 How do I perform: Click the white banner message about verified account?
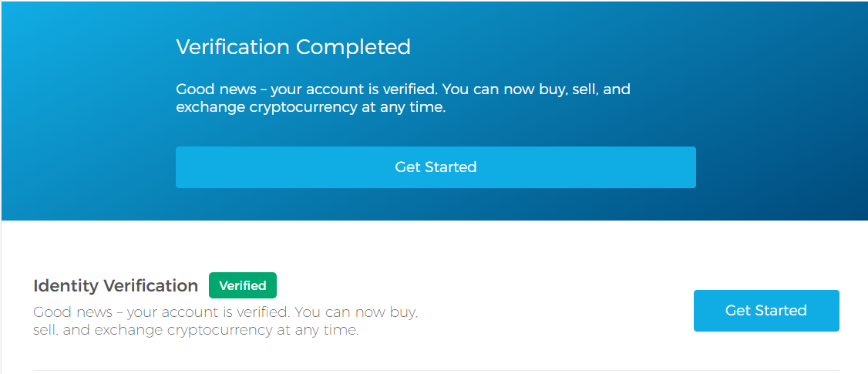[402, 99]
